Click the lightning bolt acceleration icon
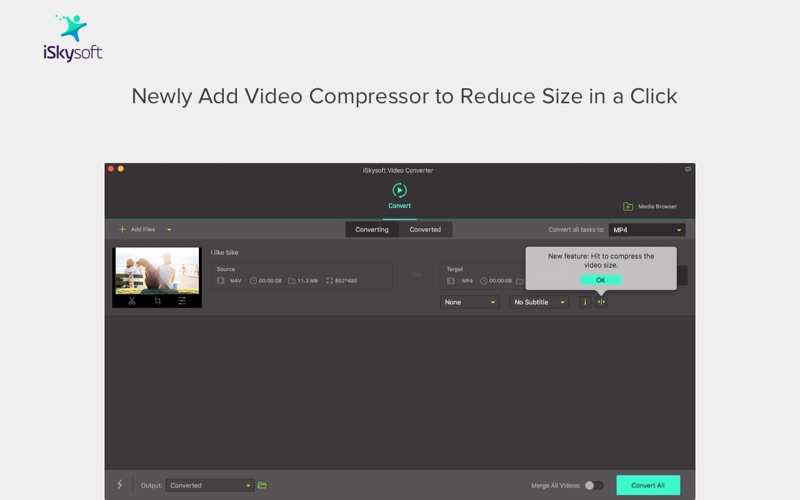 tap(119, 485)
